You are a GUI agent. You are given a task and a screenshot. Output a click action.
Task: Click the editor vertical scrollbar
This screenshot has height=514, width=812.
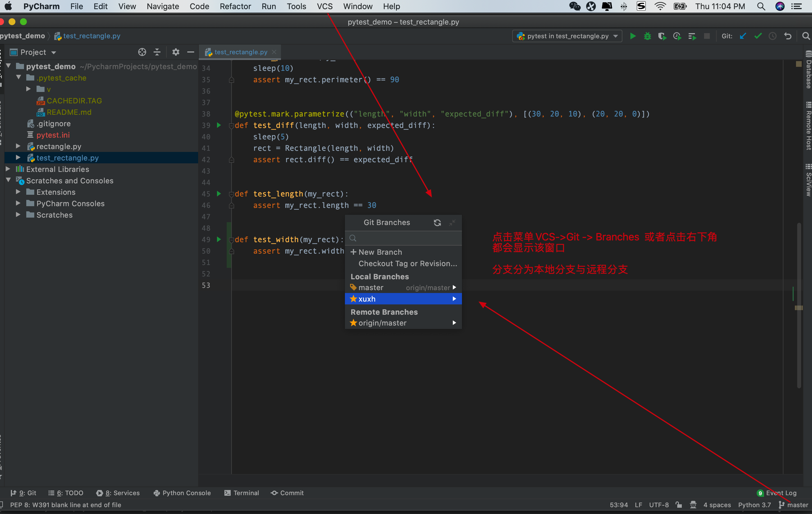click(x=799, y=305)
